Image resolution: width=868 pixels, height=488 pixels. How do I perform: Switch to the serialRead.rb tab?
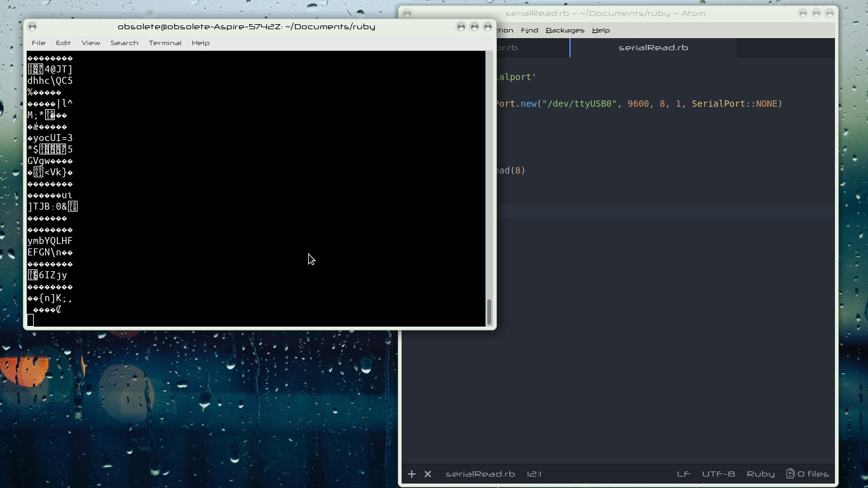click(653, 48)
